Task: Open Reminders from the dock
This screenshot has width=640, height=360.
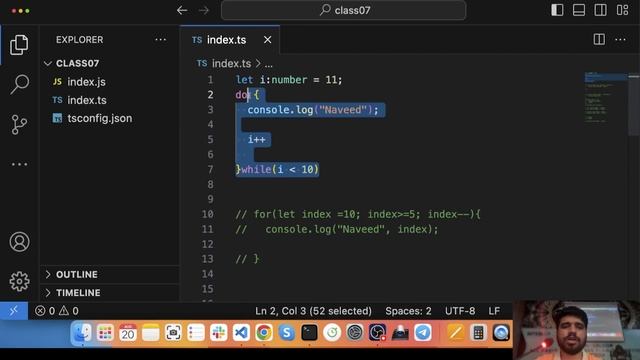Action: pyautogui.click(x=196, y=333)
